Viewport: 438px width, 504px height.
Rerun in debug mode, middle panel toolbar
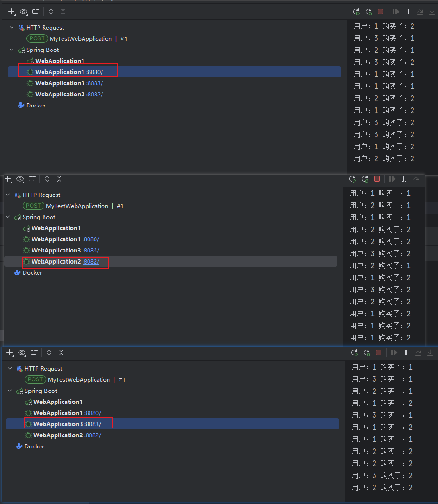pos(365,179)
